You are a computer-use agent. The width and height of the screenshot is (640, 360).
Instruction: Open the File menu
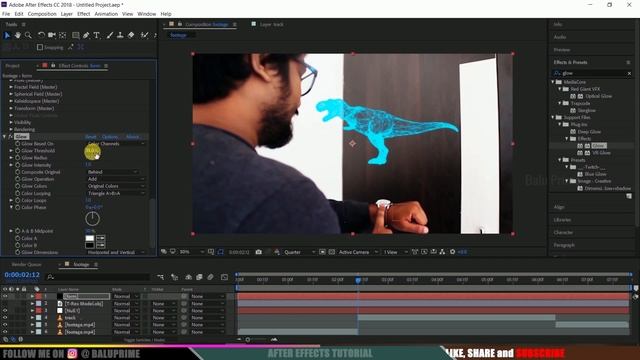[6, 14]
